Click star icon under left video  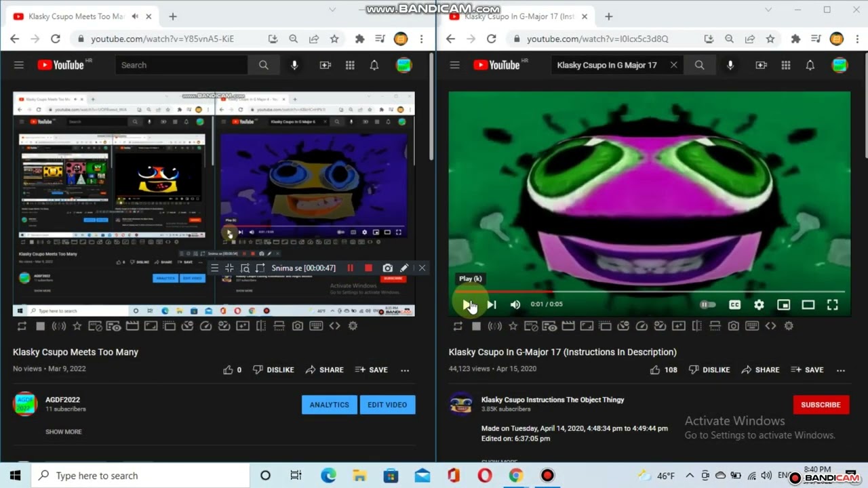point(77,326)
